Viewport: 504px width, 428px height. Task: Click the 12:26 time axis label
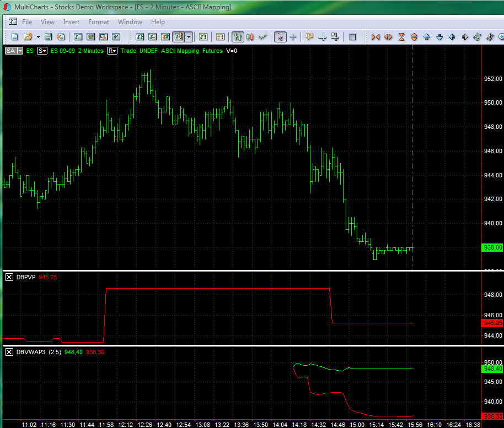[x=144, y=425]
